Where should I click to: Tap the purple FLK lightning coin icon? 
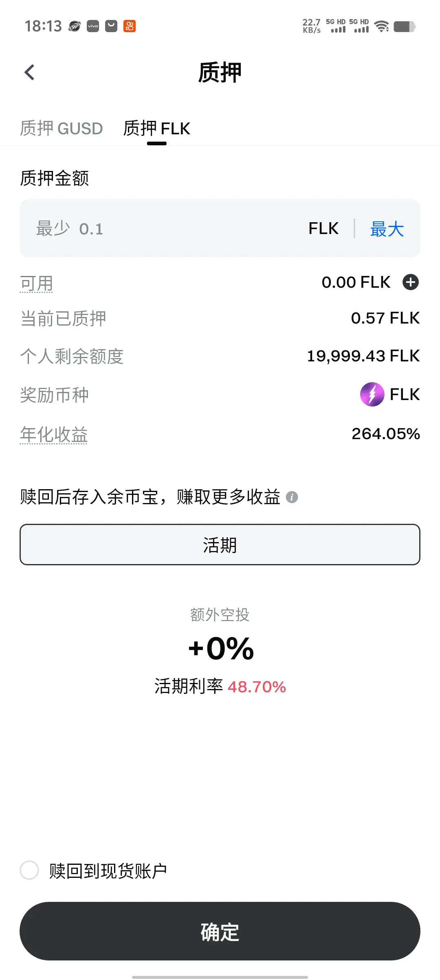[x=372, y=394]
